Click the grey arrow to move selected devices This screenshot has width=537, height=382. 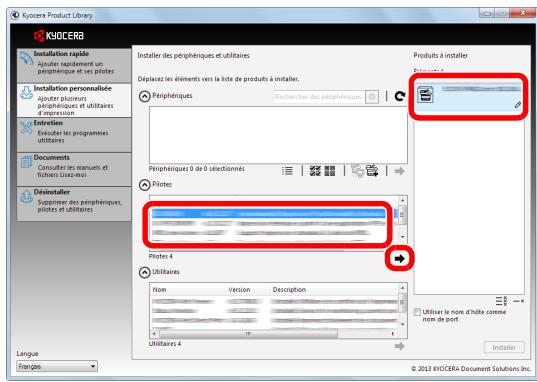pos(399,171)
